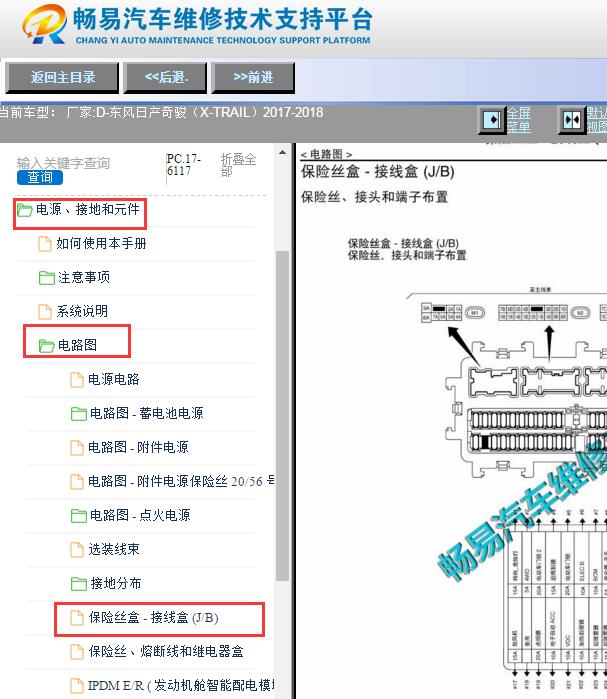Click the open folder icon beside 电路图

[x=46, y=345]
